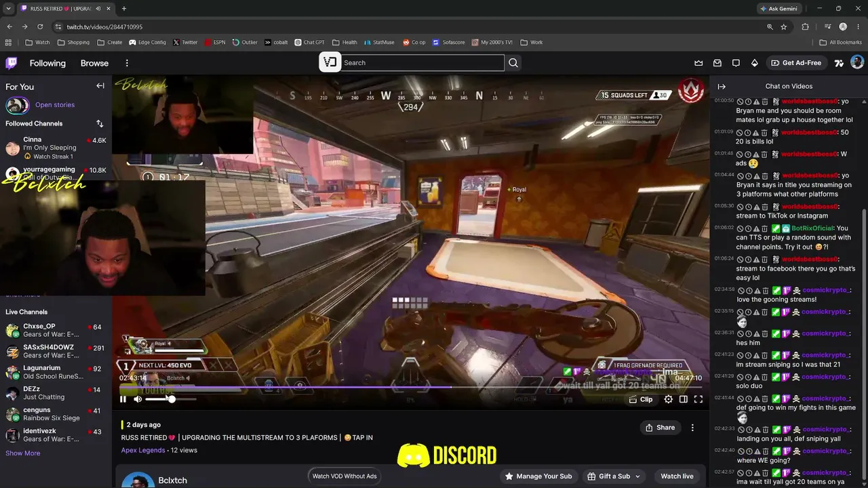Click the browser address bar URL
This screenshot has width=868, height=488.
click(104, 26)
